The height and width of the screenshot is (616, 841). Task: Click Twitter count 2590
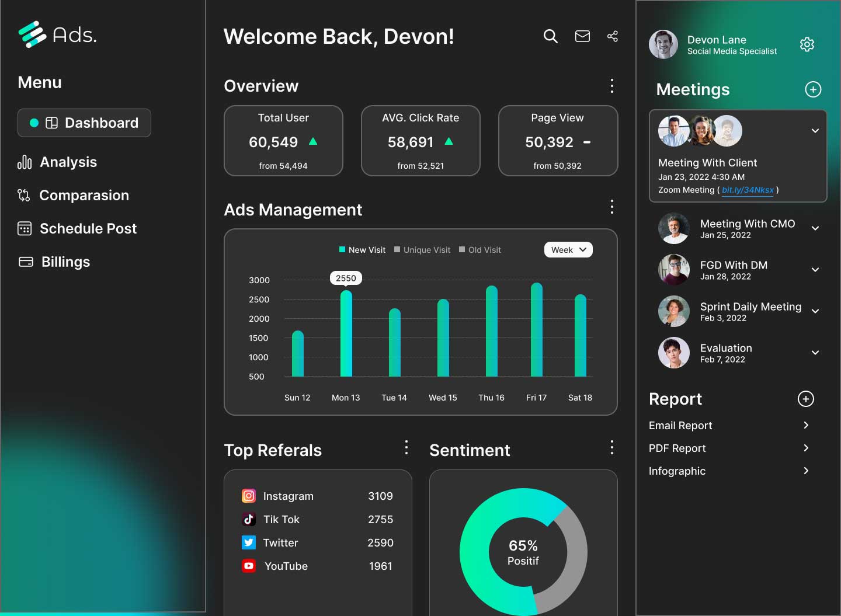[x=380, y=542]
